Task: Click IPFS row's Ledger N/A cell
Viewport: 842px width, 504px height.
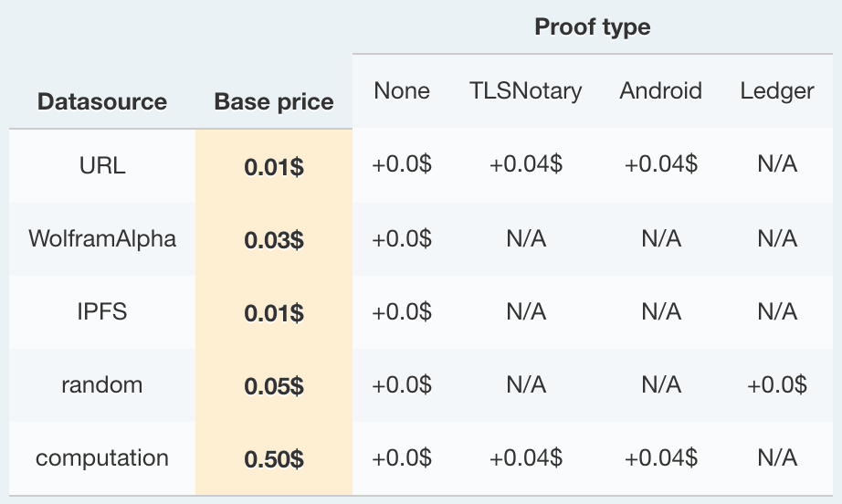Action: tap(777, 311)
